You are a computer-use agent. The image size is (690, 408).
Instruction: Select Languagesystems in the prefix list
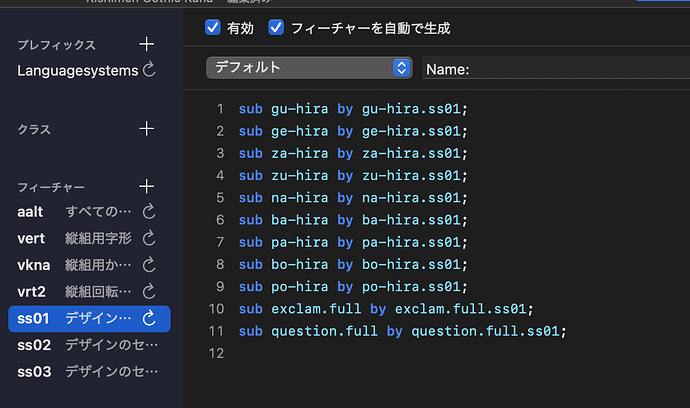(x=76, y=70)
